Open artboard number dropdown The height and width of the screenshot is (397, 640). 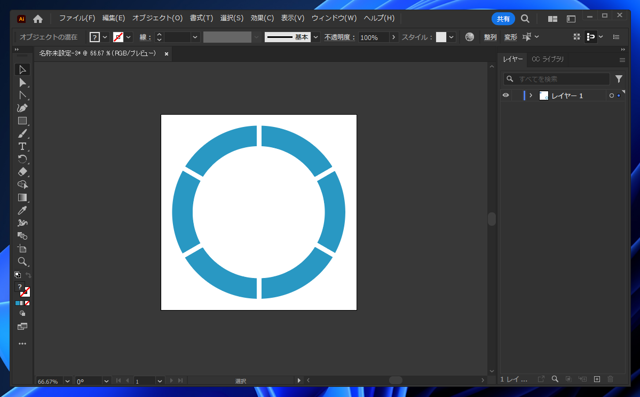tap(160, 381)
